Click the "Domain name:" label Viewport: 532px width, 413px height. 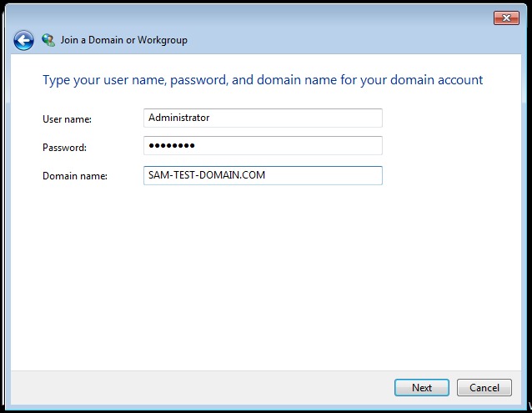point(75,176)
